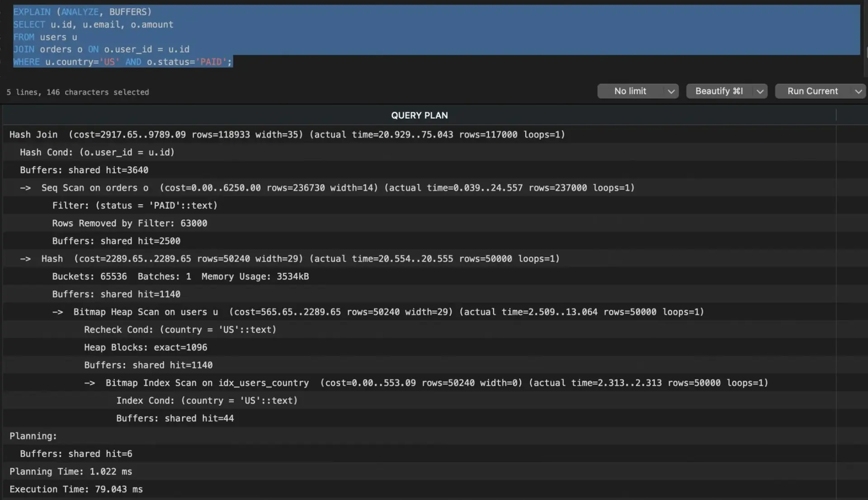The height and width of the screenshot is (500, 868).
Task: Open the Run Current mode dropdown arrow
Action: (858, 91)
